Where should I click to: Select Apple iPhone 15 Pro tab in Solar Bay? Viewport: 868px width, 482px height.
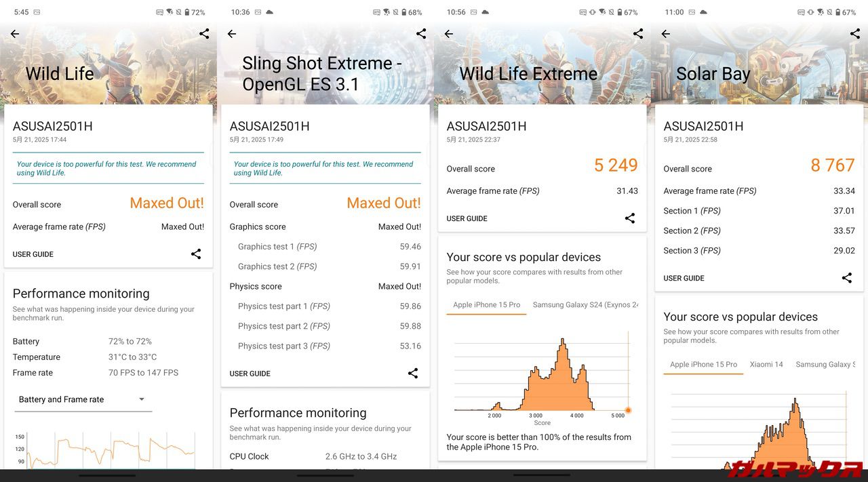pos(703,365)
